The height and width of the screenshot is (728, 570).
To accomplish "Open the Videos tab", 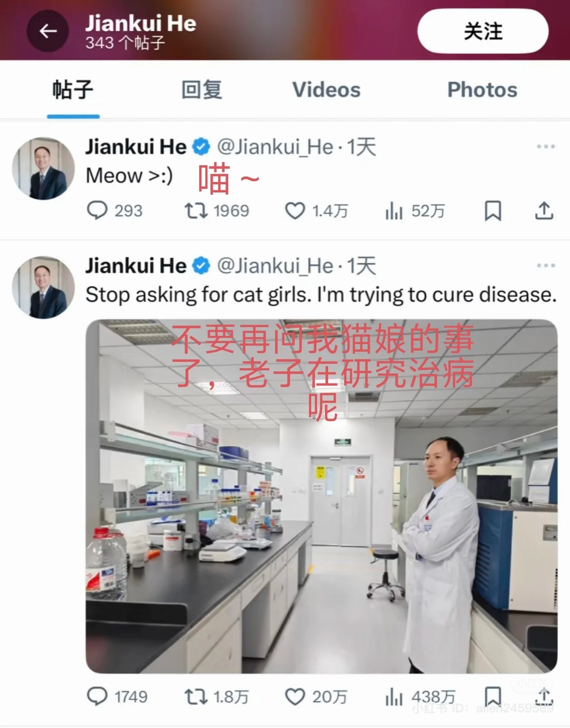I will (326, 89).
